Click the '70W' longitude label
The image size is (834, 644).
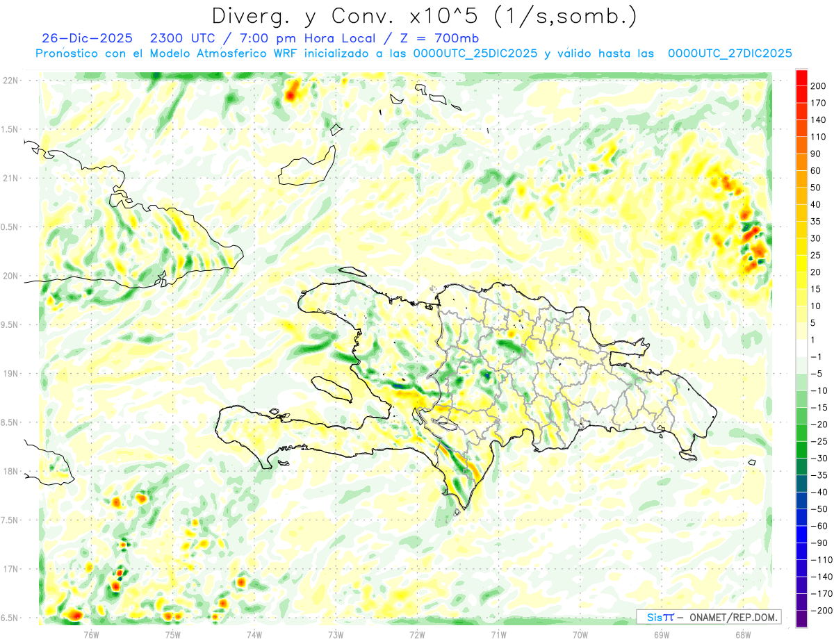580,634
